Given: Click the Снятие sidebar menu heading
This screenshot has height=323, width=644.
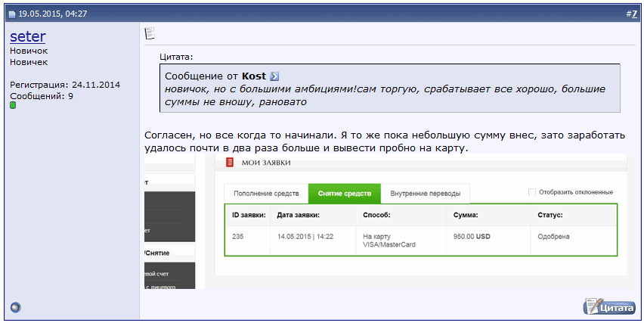Looking at the screenshot, I should click(x=157, y=253).
